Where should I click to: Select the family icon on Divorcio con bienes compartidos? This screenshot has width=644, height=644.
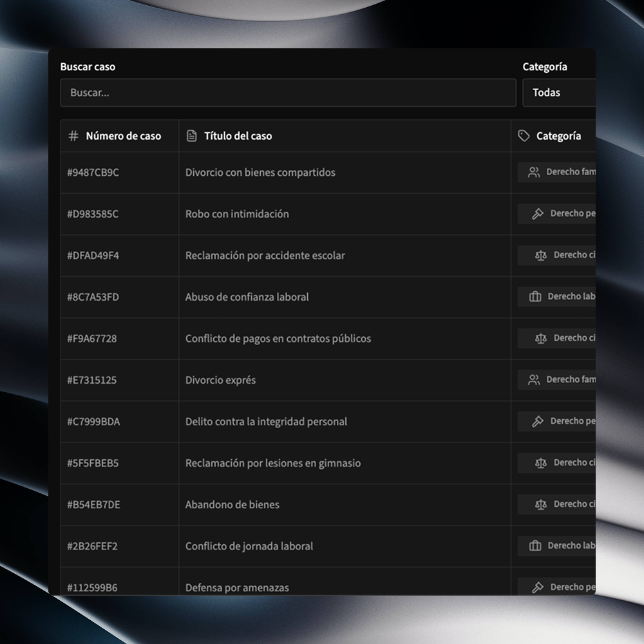click(533, 172)
